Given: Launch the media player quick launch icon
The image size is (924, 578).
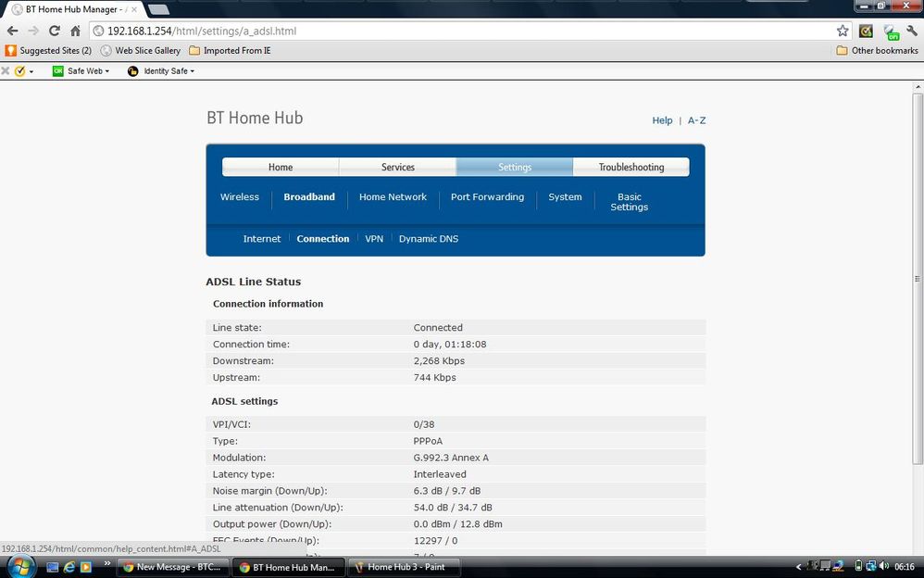Looking at the screenshot, I should (86, 568).
